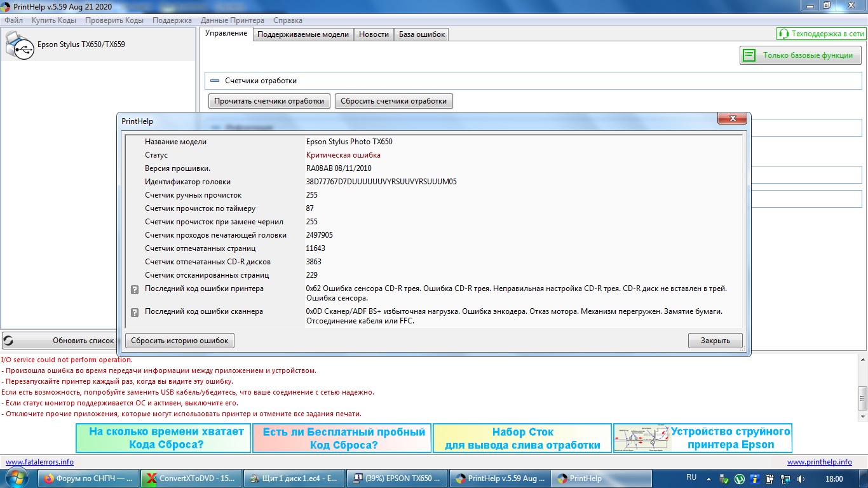Collapse the Счетчики отработки section
Viewport: 868px width, 488px height.
[x=214, y=81]
